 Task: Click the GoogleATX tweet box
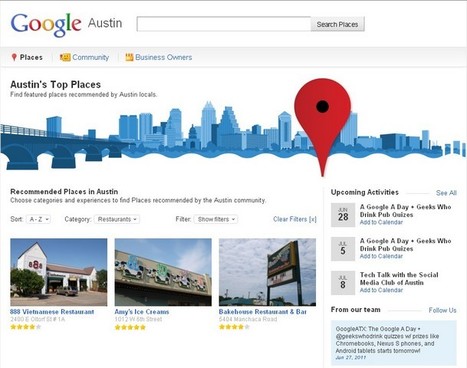click(394, 343)
